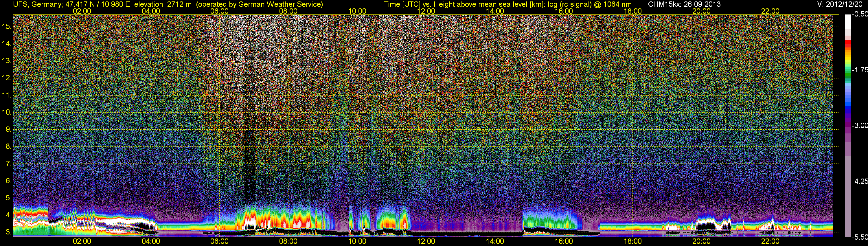Click the height axis label "8."
Screen dimensions: 868x246
point(8,146)
